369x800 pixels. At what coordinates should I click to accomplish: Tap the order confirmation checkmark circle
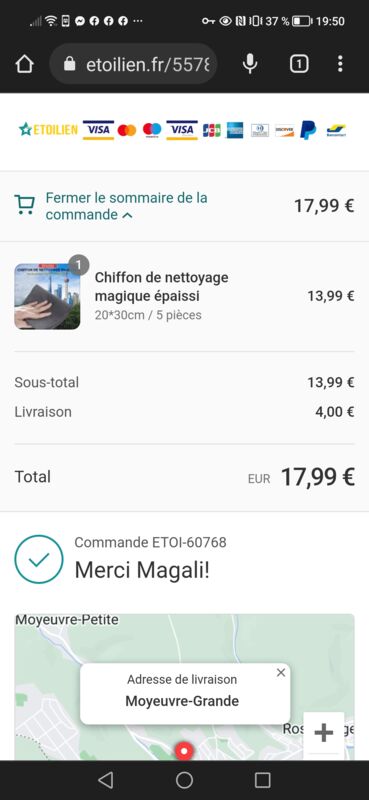point(39,559)
